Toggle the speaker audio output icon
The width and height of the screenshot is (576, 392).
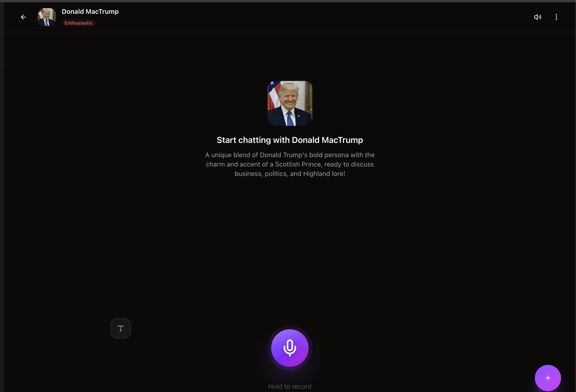point(537,17)
